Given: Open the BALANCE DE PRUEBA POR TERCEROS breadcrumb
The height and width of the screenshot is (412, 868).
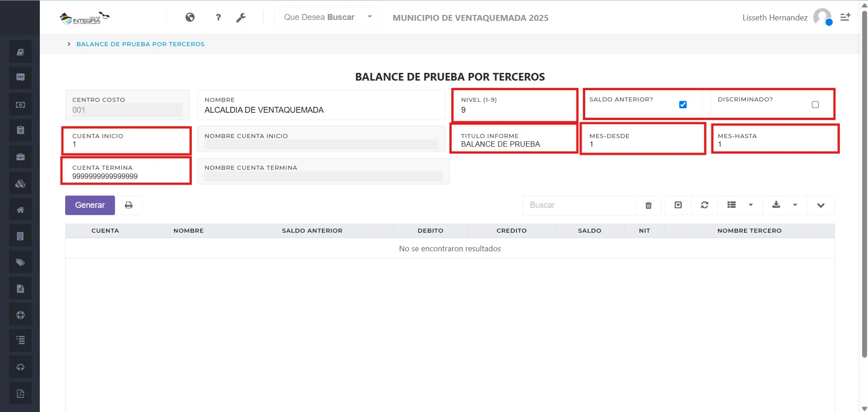Looking at the screenshot, I should (x=140, y=44).
